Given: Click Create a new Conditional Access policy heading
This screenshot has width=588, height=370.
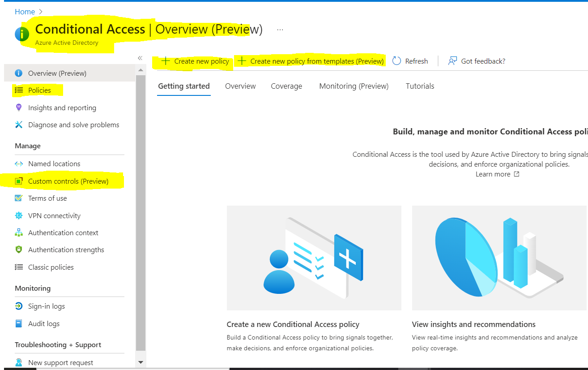Looking at the screenshot, I should (x=293, y=324).
